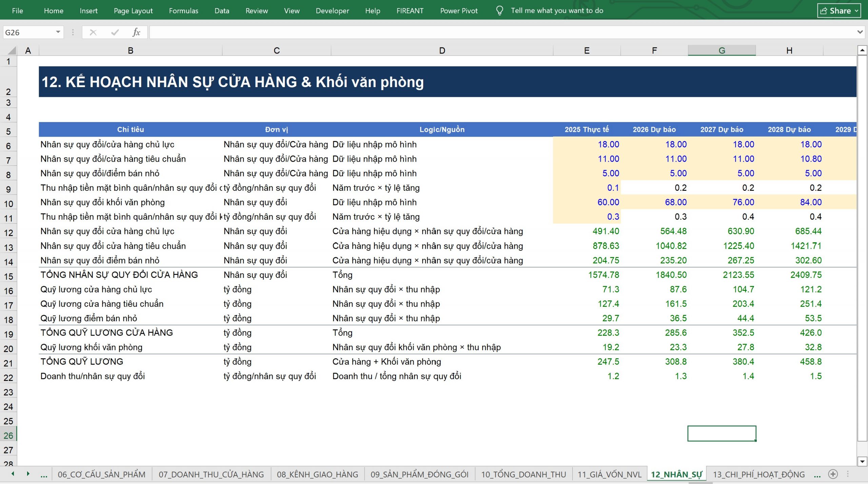
Task: Switch to sheet 07_DOANH_THU_CỬA_HÀNG
Action: [211, 474]
